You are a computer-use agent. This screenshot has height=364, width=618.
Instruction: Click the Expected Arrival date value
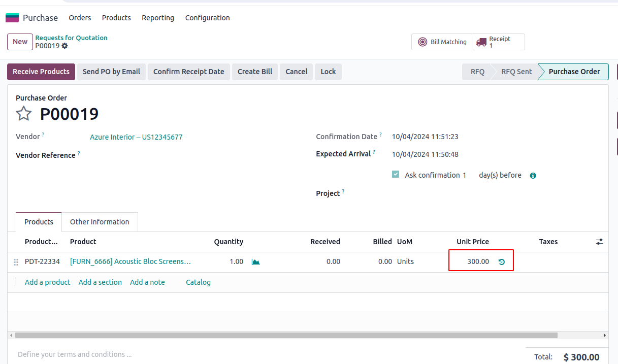click(425, 154)
